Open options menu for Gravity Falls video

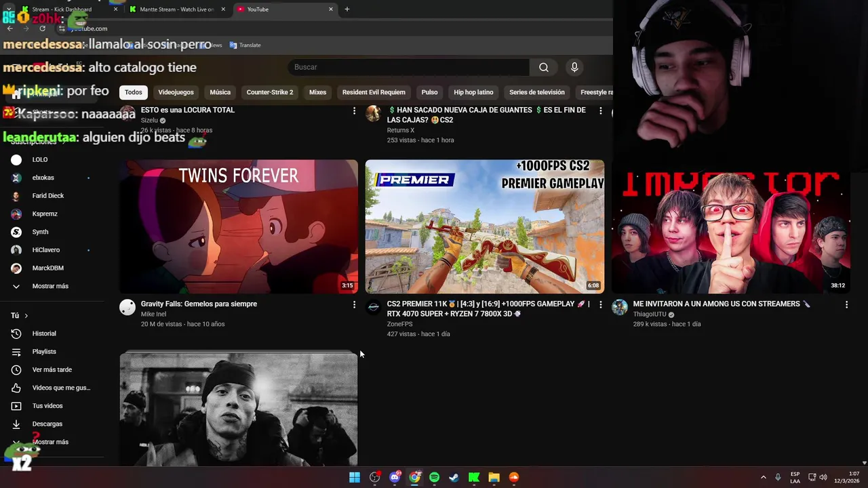coord(354,305)
